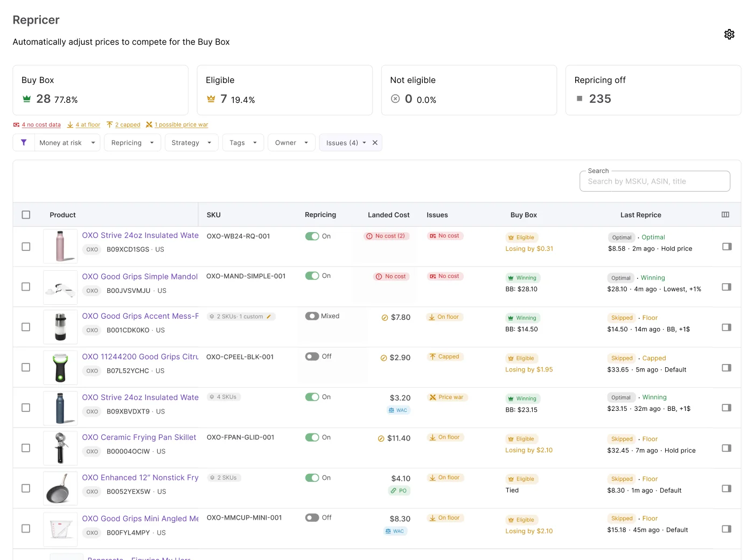754x560 pixels.
Task: Open the Tags filter dropdown
Action: (x=243, y=143)
